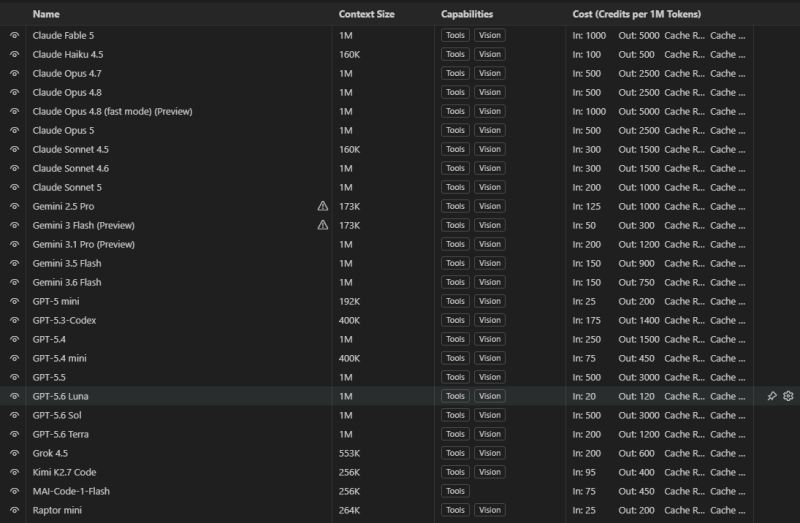Toggle visibility of Claude Opus 5
This screenshot has height=523, width=800.
pos(14,131)
